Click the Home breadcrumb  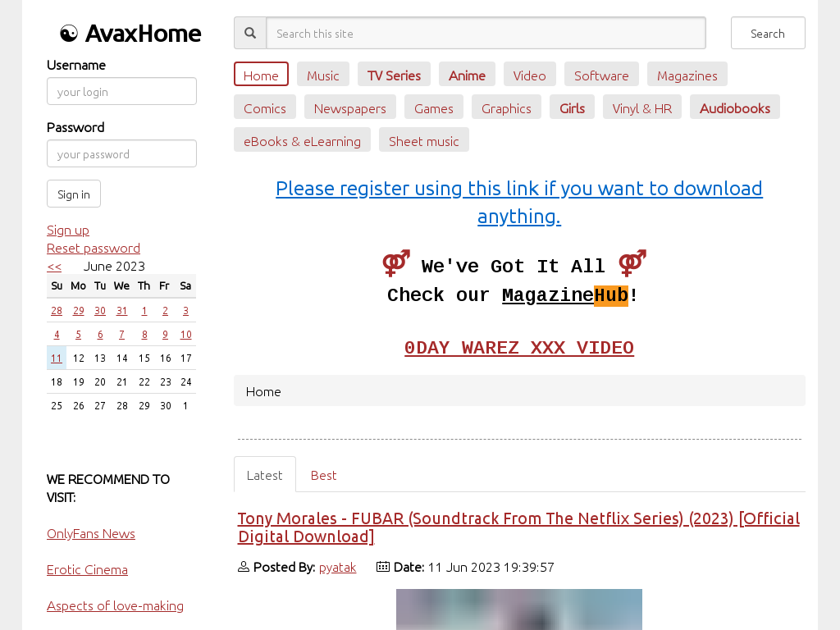coord(263,391)
